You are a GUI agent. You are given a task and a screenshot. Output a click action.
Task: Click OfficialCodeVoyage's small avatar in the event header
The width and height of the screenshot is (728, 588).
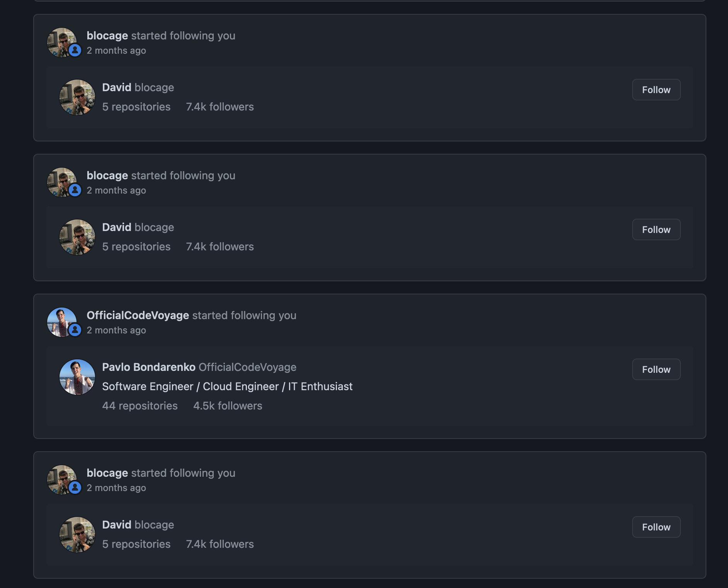click(62, 322)
